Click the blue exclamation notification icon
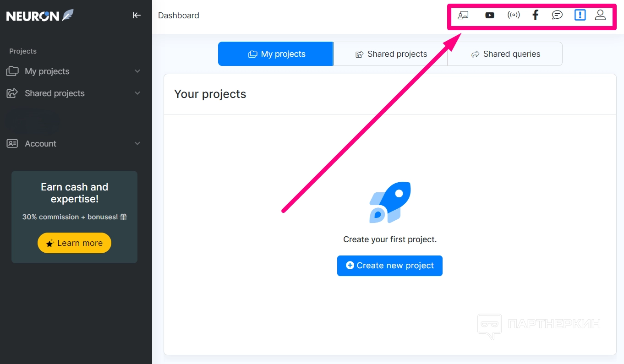Screen dimensions: 624x364 point(580,15)
